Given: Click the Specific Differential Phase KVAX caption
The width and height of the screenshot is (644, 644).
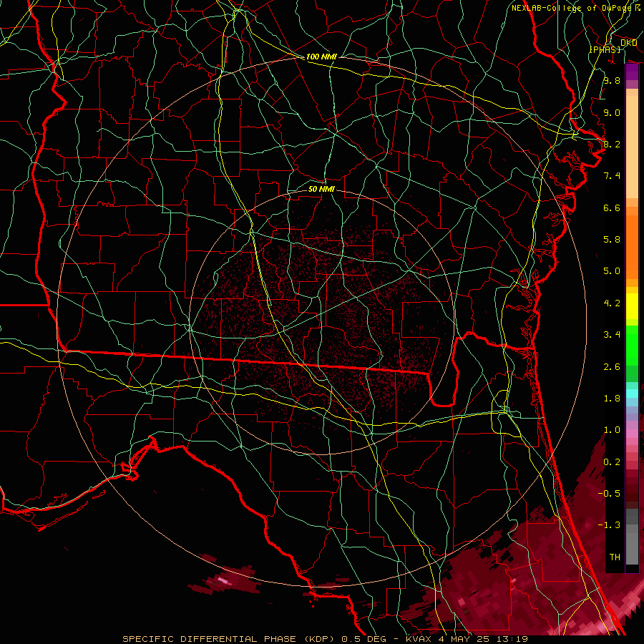Looking at the screenshot, I should click(325, 639).
